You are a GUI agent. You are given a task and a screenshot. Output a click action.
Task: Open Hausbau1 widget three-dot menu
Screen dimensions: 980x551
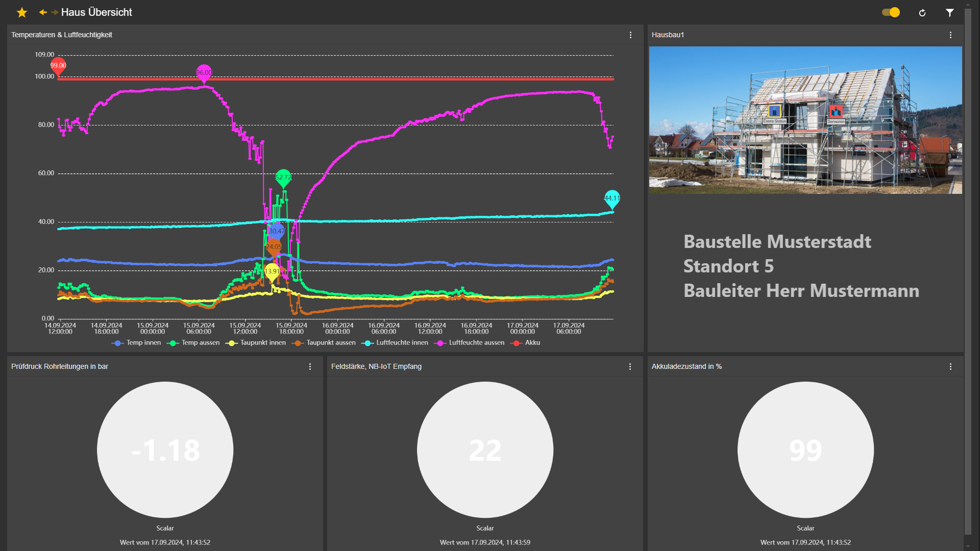pyautogui.click(x=950, y=35)
